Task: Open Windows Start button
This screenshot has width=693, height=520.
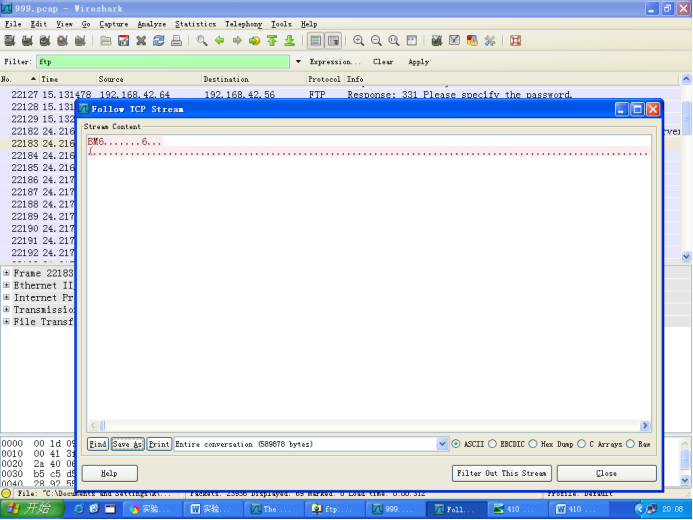Action: tap(32, 509)
